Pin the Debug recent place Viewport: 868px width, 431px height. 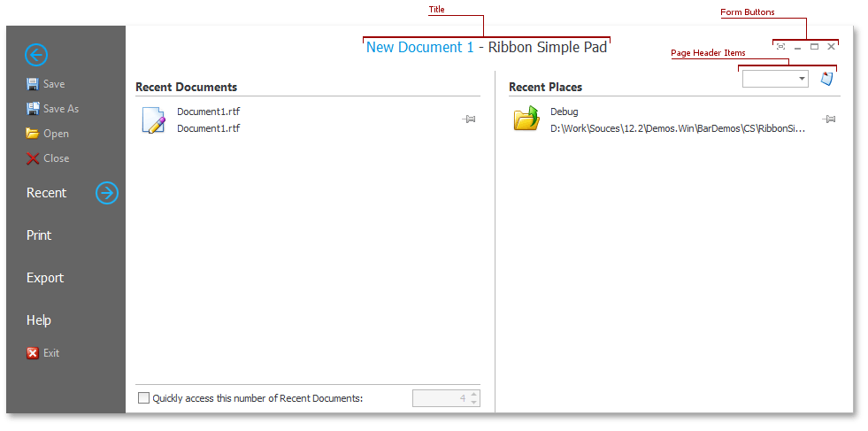(x=829, y=119)
